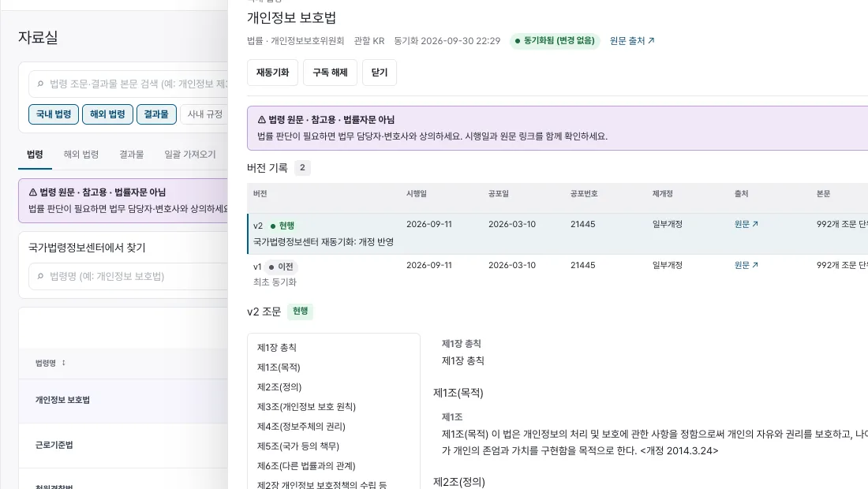The image size is (868, 489).
Task: Select the 개인정보 보호법 row in list
Action: pyautogui.click(x=123, y=400)
